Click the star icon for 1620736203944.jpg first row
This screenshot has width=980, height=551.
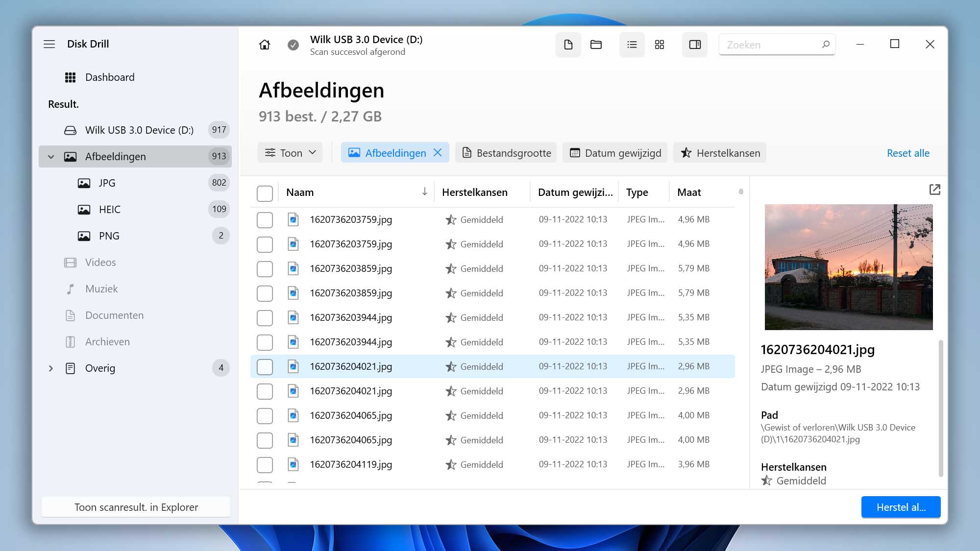[451, 317]
